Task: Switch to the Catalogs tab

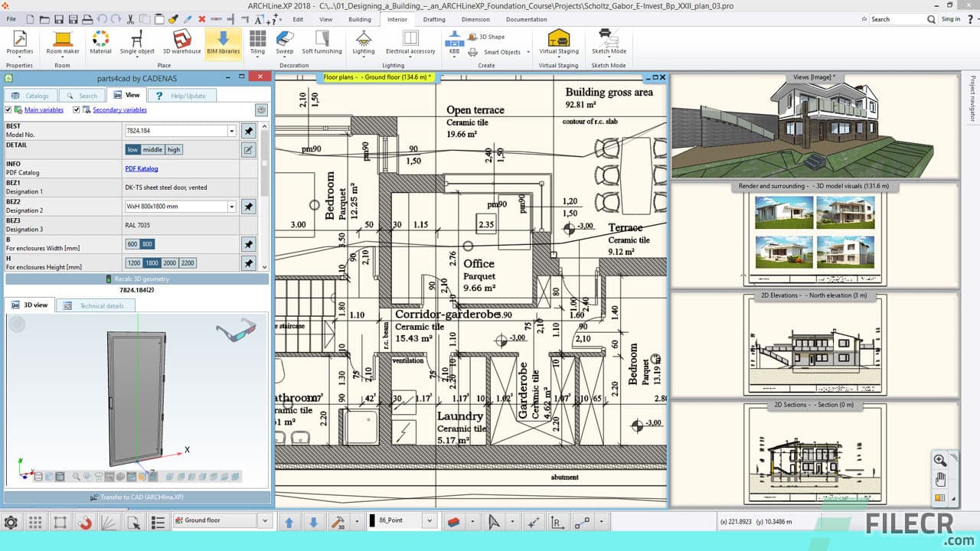Action: pyautogui.click(x=31, y=95)
